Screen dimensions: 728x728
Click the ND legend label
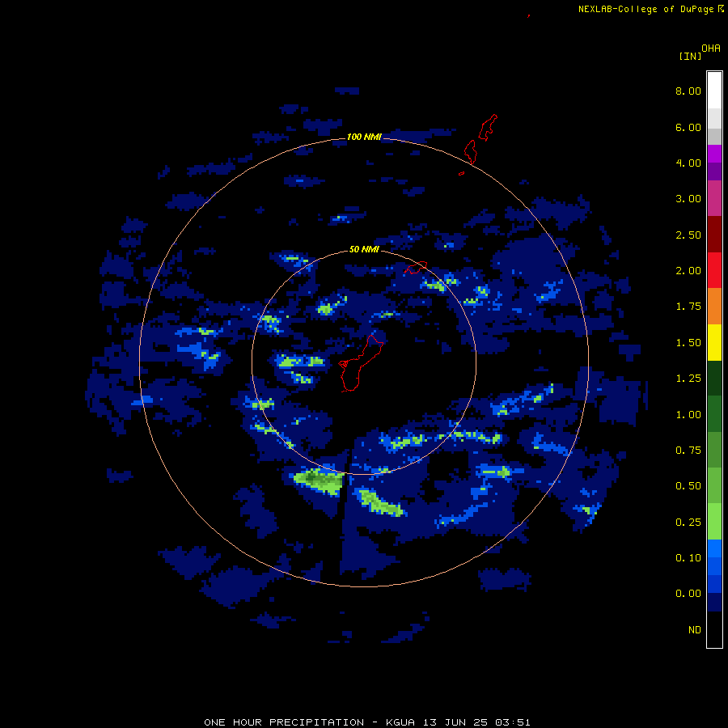(695, 630)
